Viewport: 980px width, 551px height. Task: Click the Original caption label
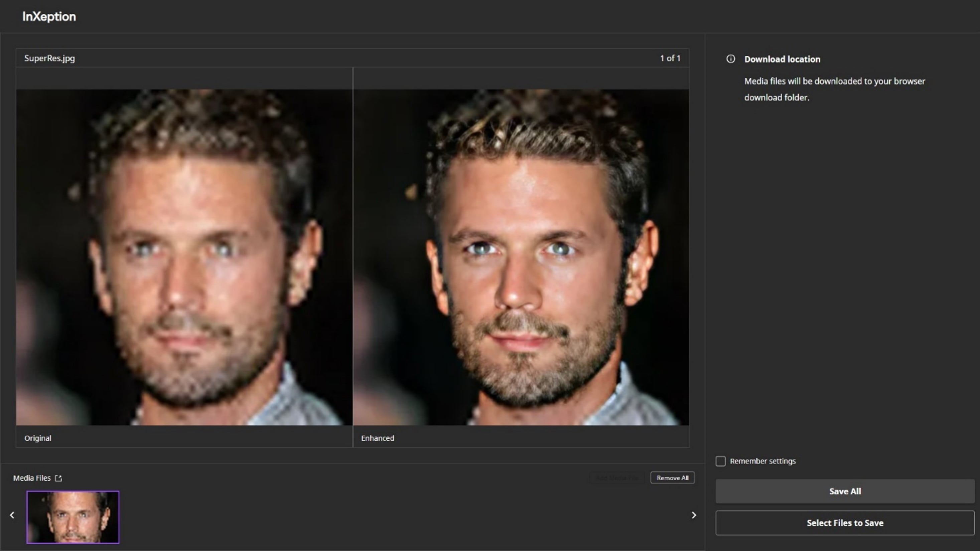(38, 438)
